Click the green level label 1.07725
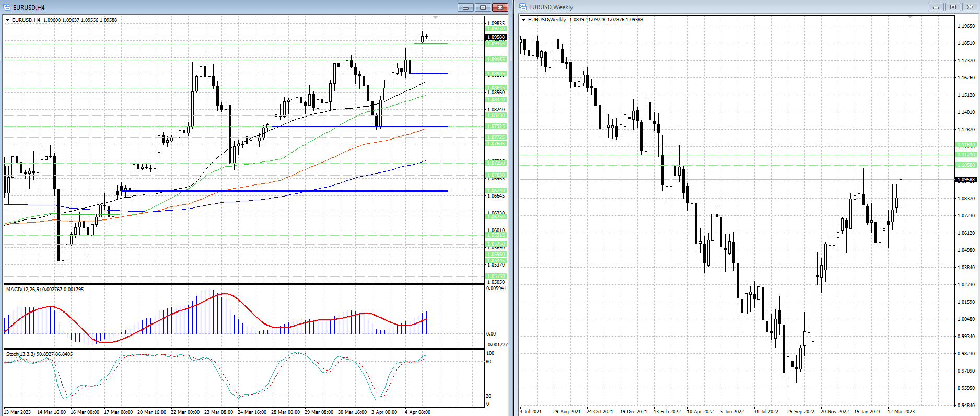This screenshot has width=980, height=416. 496,137
